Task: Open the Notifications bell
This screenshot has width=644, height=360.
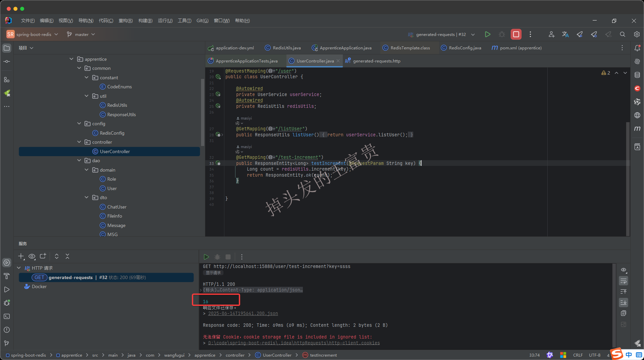Action: coord(637,48)
